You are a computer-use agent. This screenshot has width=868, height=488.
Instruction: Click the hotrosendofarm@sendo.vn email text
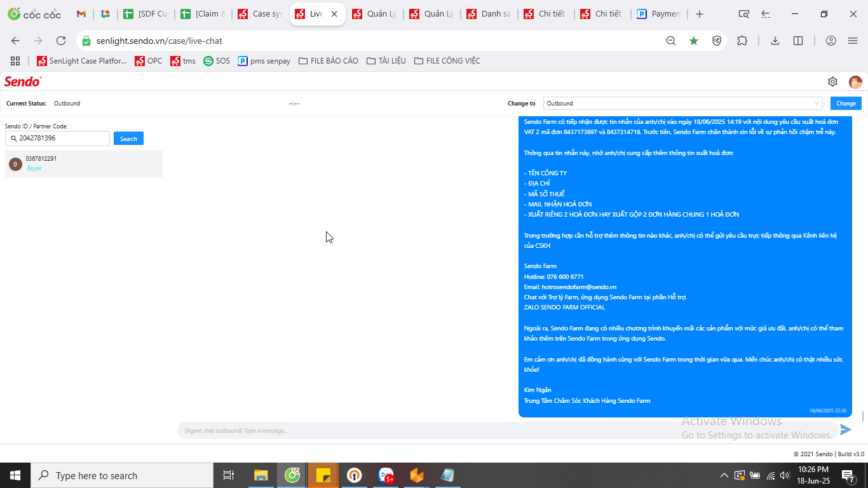[579, 287]
